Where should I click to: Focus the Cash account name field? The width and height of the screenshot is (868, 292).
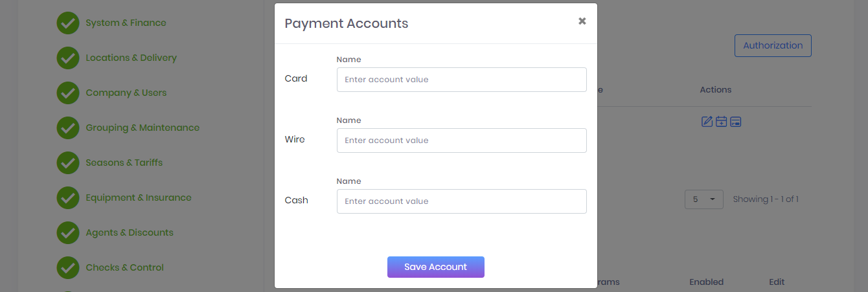(461, 201)
